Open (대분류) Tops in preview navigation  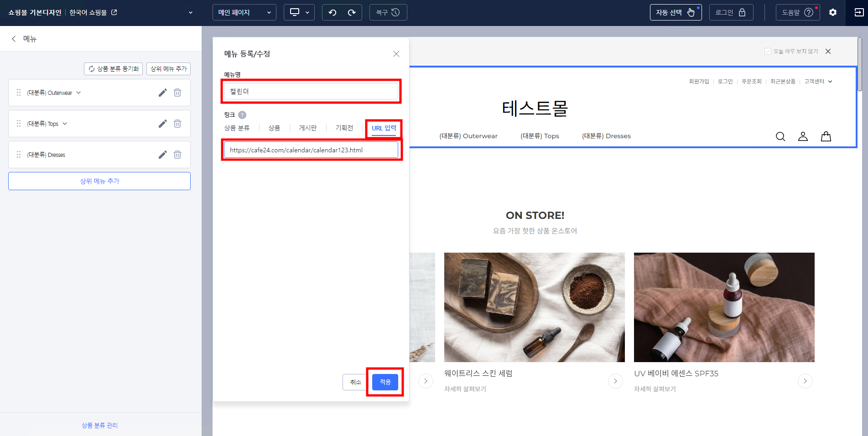(540, 136)
